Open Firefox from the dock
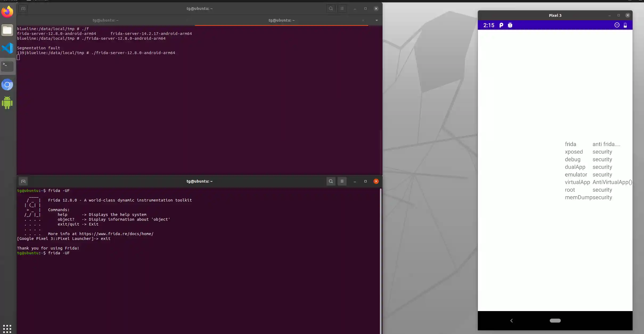644x334 pixels. click(x=7, y=12)
